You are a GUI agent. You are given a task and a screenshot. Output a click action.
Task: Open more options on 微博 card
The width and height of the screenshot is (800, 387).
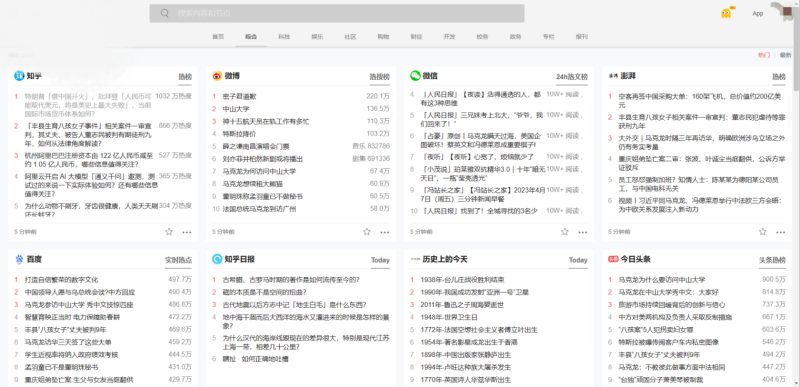385,233
